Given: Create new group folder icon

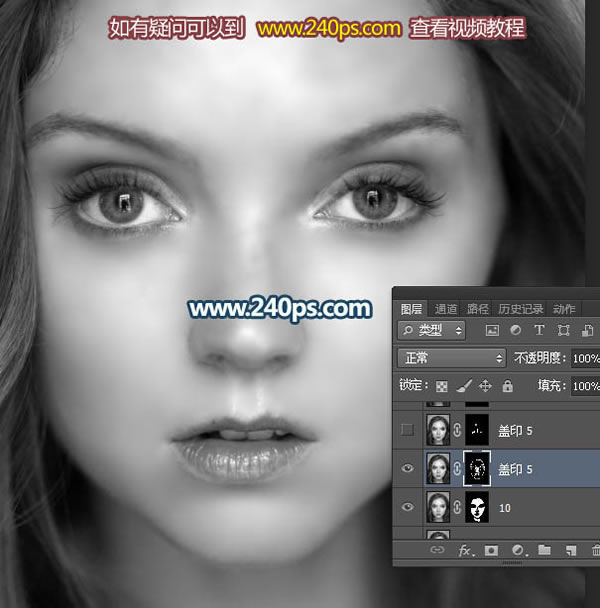Looking at the screenshot, I should tap(544, 549).
